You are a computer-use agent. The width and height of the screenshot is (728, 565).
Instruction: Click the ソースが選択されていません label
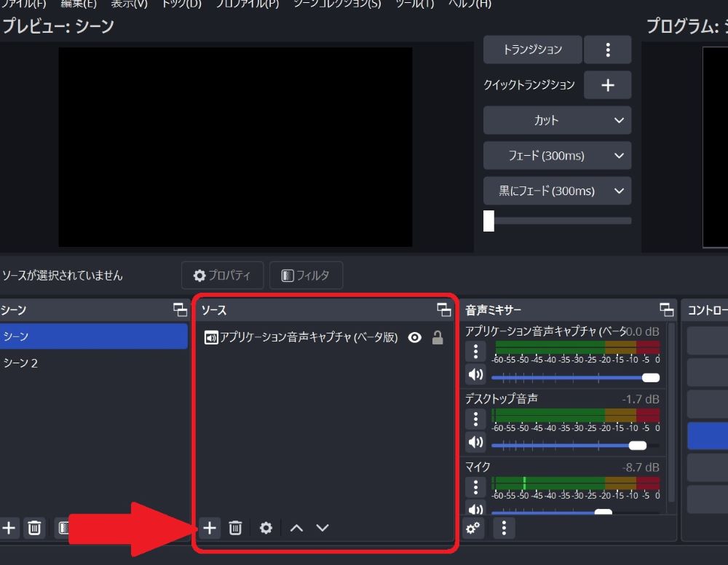(x=63, y=275)
